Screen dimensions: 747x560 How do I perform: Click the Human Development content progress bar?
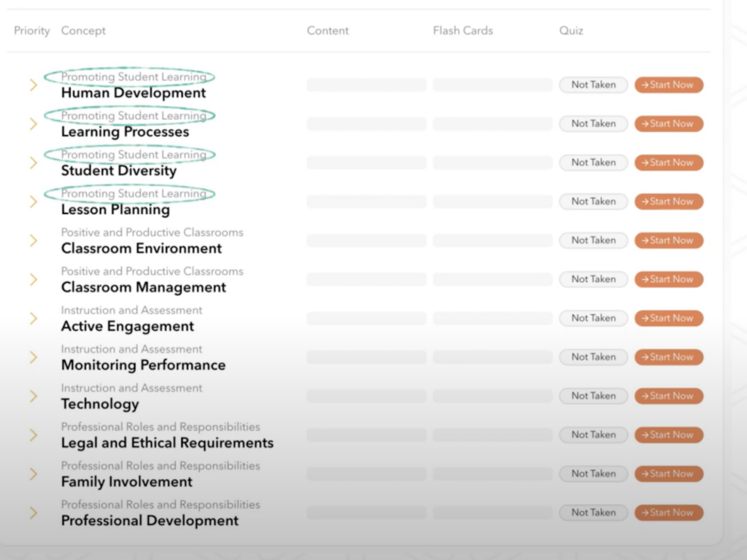click(x=366, y=85)
